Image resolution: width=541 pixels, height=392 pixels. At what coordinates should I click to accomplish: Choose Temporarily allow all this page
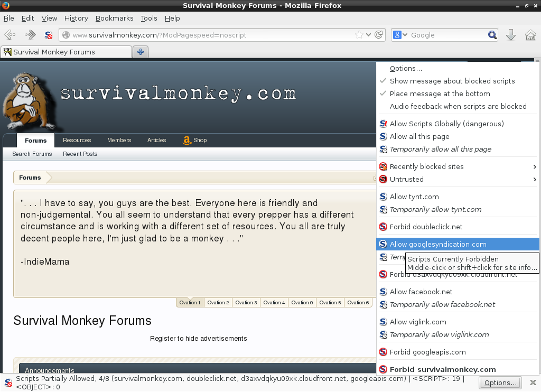tap(458, 150)
